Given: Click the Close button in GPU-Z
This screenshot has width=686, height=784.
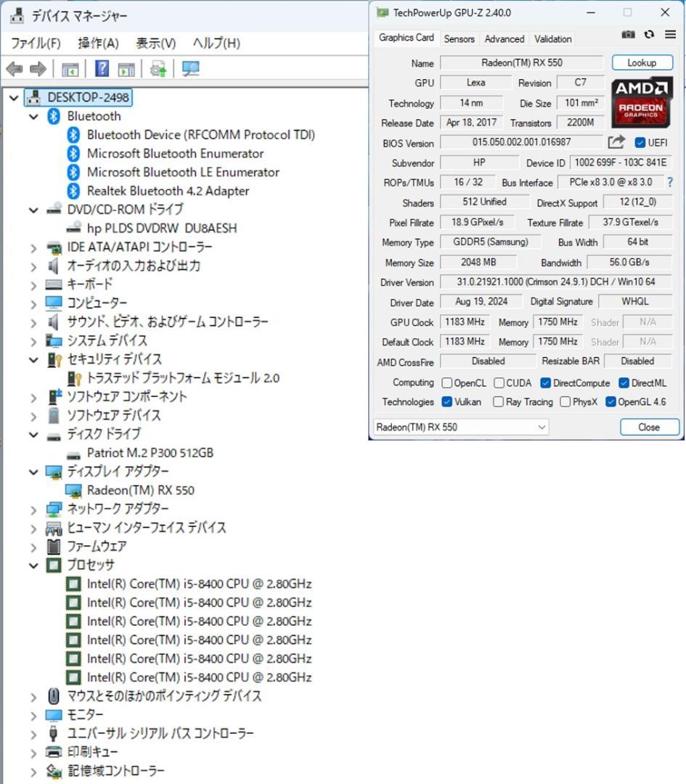Looking at the screenshot, I should 649,427.
